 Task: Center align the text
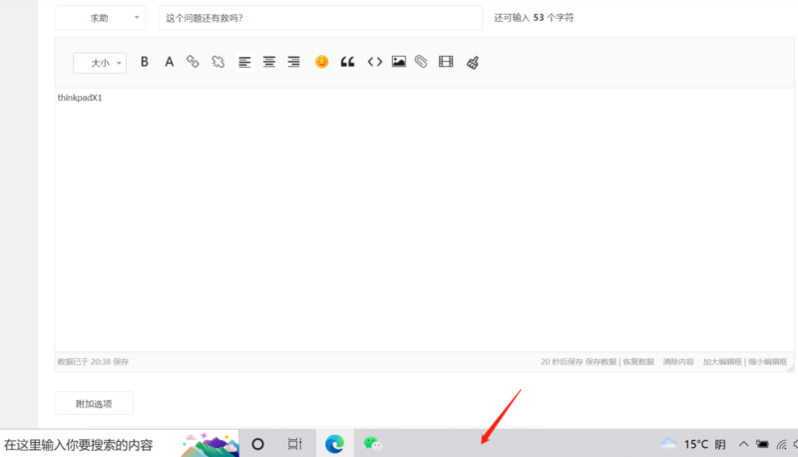(x=269, y=62)
